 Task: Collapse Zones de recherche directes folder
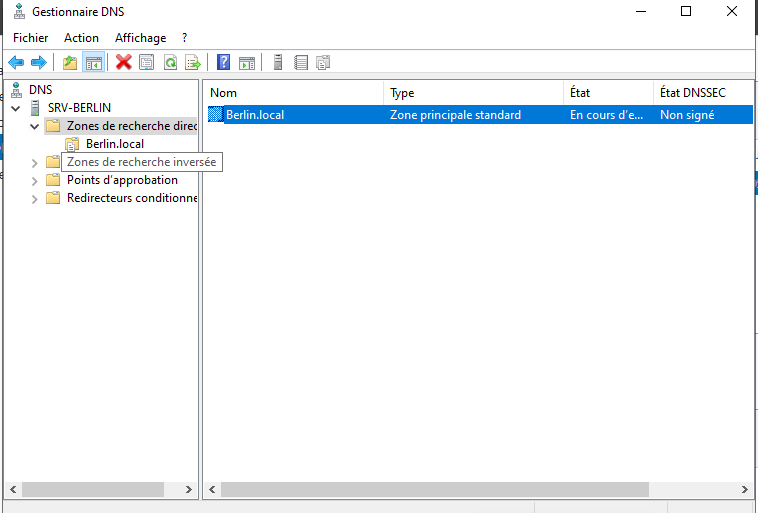tap(35, 126)
